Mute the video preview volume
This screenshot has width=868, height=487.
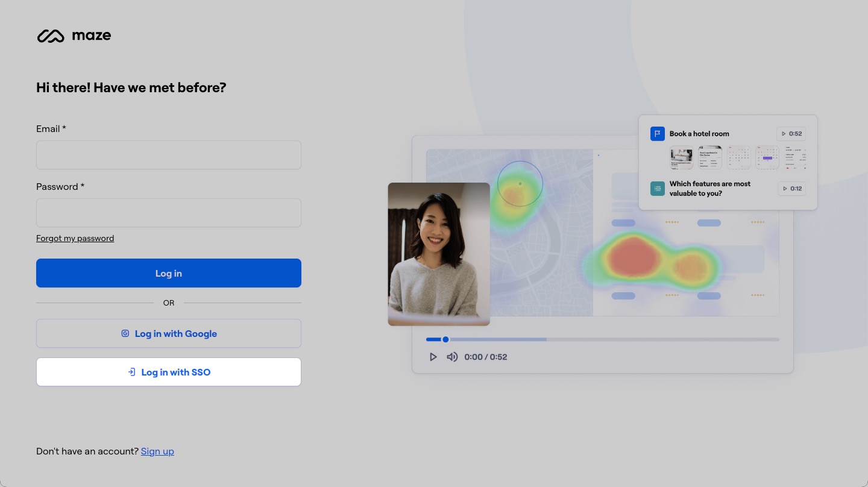[x=452, y=357]
